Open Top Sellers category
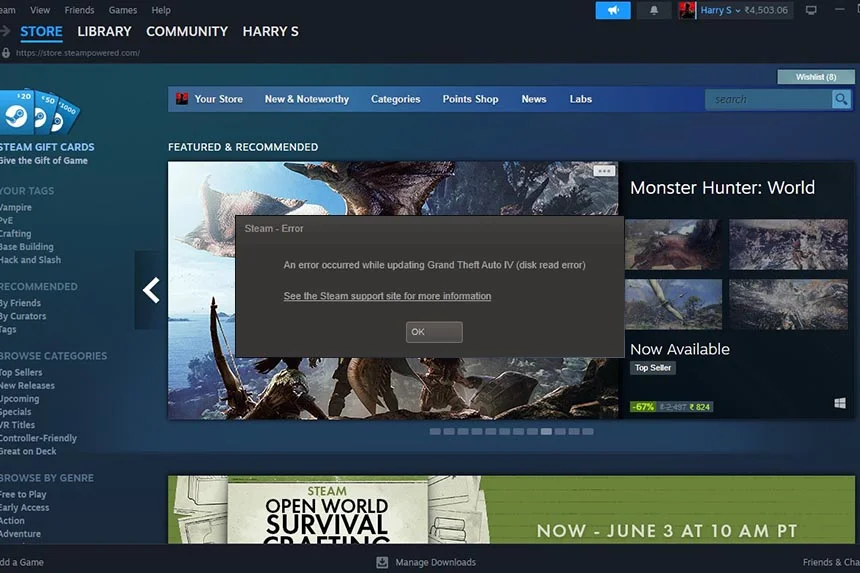 pyautogui.click(x=21, y=372)
